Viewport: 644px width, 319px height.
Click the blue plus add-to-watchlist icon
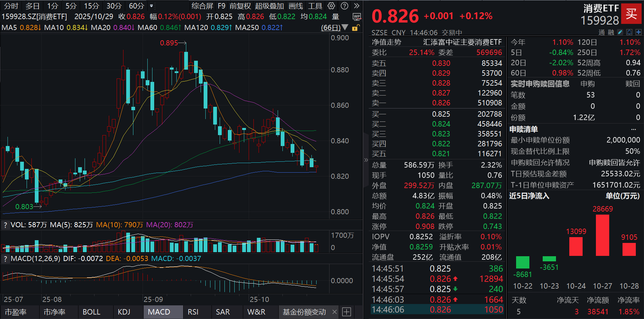pos(639,32)
